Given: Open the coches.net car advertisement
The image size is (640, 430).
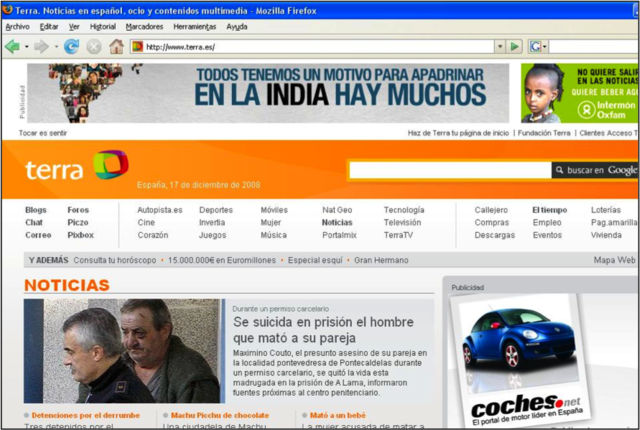Looking at the screenshot, I should click(521, 360).
